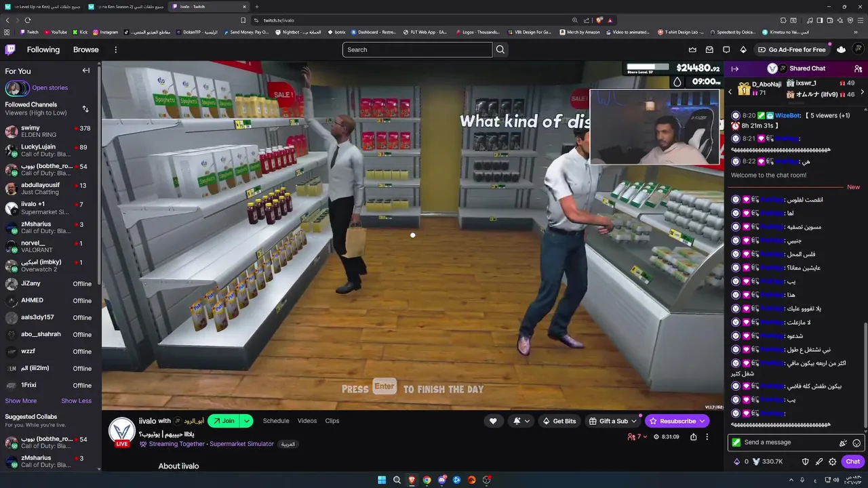Switch to the Clips tab
The width and height of the screenshot is (868, 488).
332,421
